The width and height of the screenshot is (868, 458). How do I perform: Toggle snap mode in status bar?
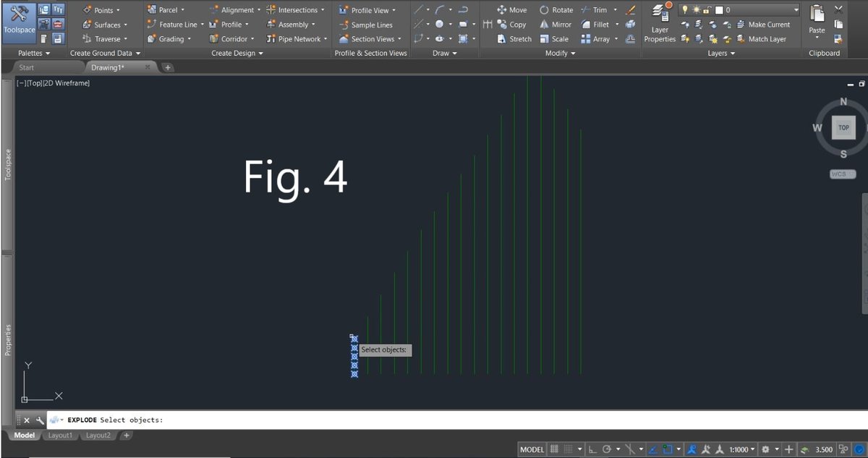click(569, 449)
